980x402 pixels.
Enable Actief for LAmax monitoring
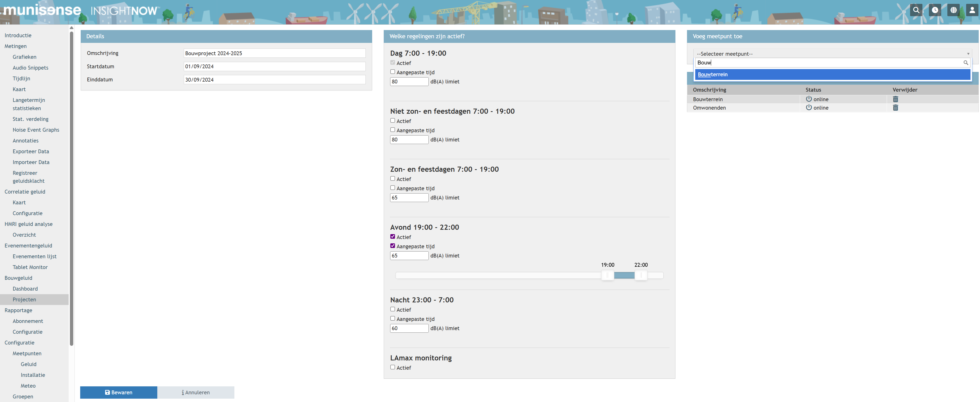(x=393, y=367)
